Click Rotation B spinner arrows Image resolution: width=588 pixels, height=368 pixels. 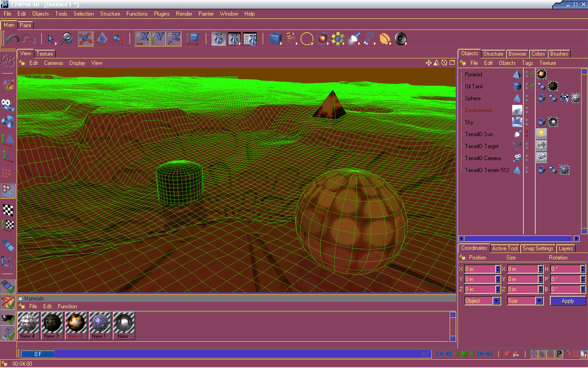click(x=583, y=289)
